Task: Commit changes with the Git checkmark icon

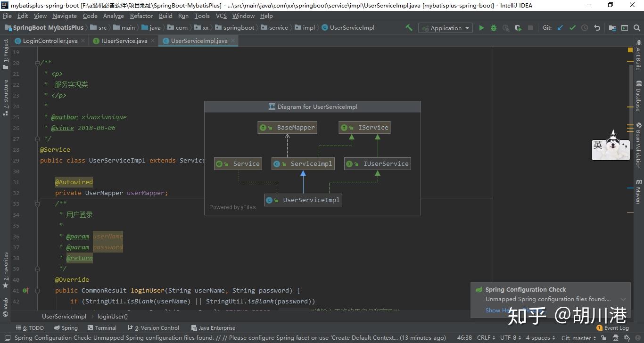Action: (x=572, y=28)
